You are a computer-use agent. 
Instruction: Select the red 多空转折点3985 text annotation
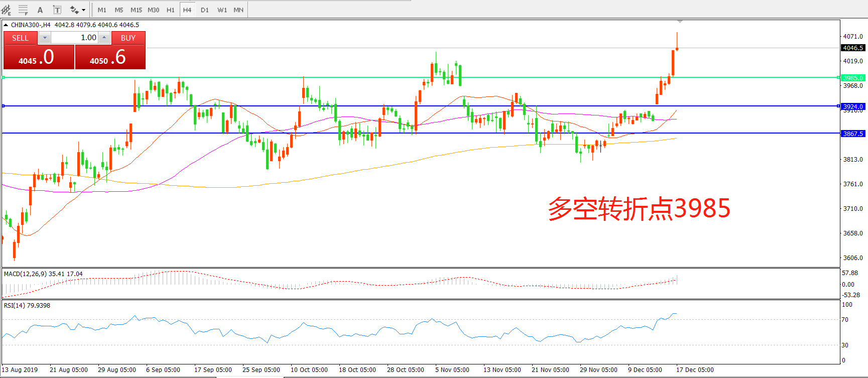[639, 208]
